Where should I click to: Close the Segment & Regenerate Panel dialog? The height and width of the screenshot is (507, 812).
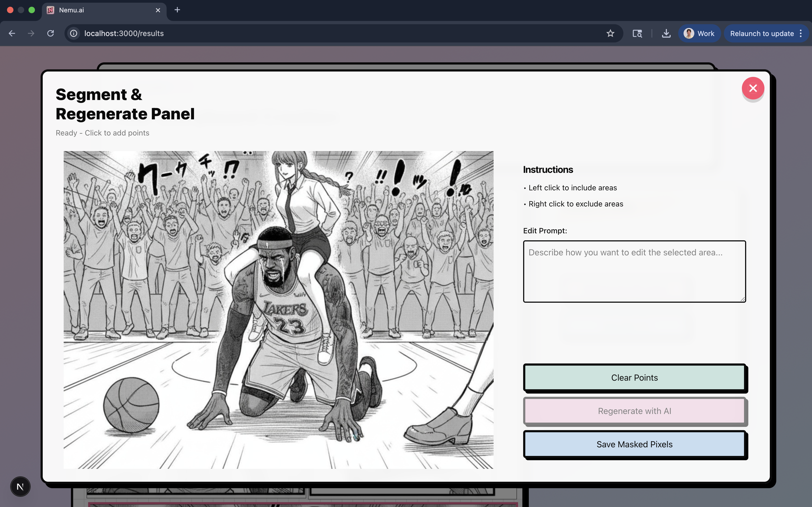pyautogui.click(x=753, y=88)
